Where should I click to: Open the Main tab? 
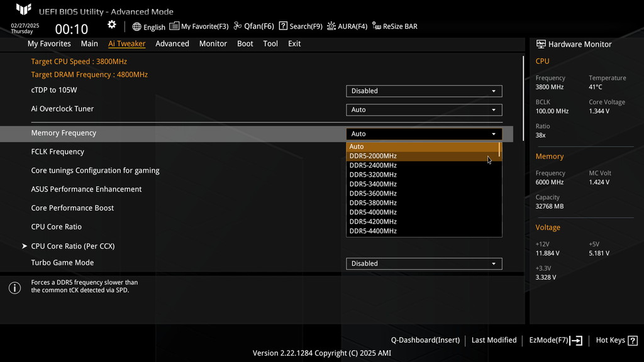[x=89, y=43]
